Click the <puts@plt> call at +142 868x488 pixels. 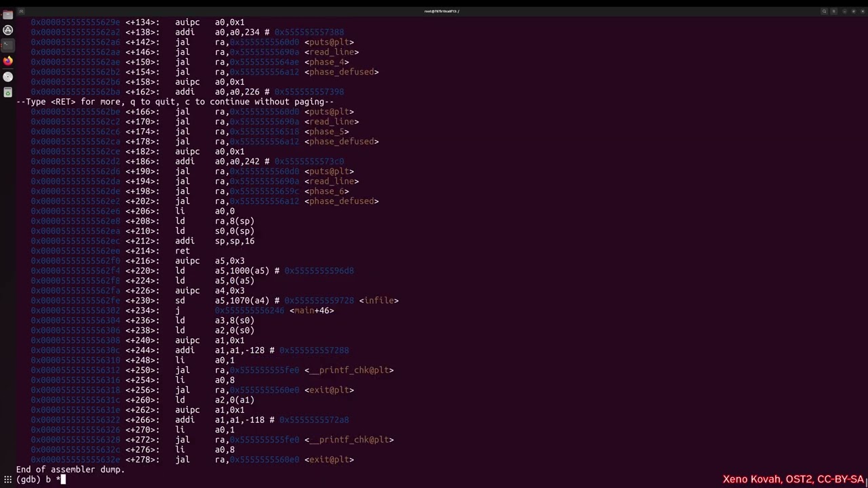(330, 42)
